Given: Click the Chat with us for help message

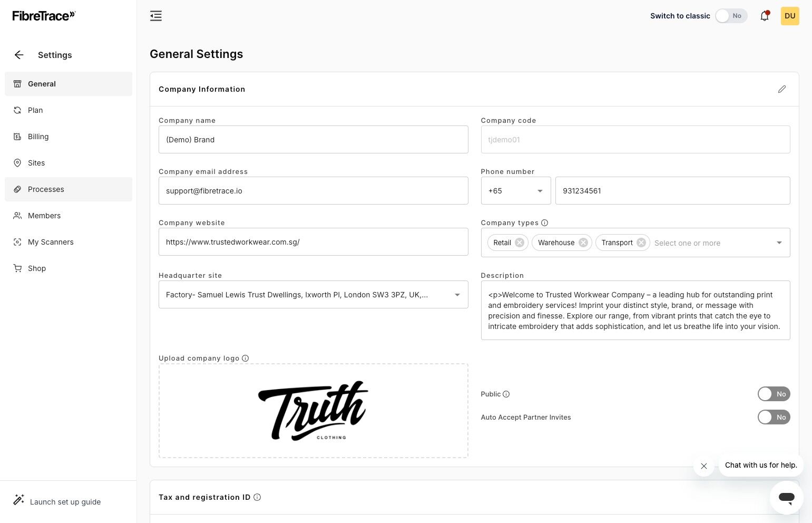Looking at the screenshot, I should click(x=761, y=465).
